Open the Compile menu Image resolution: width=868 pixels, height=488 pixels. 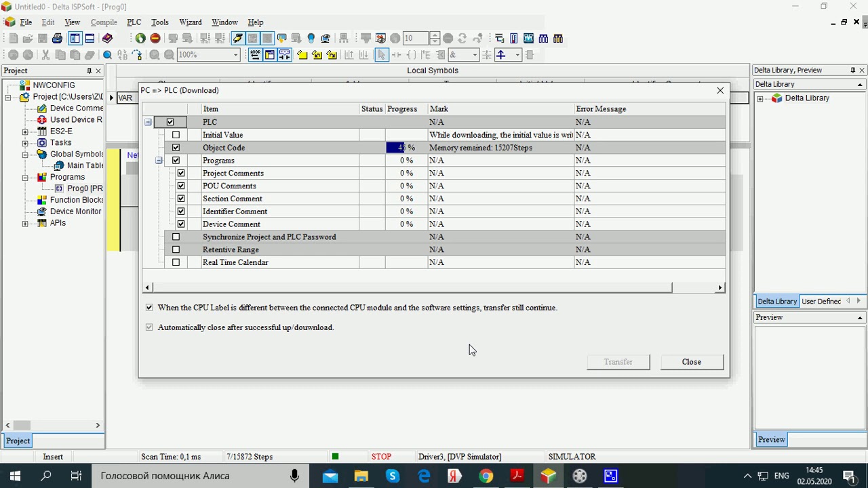(104, 22)
